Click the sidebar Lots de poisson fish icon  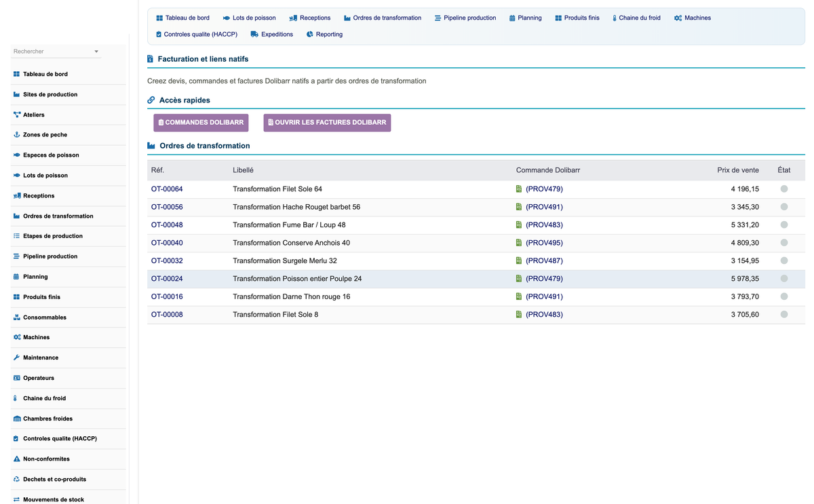pyautogui.click(x=16, y=176)
